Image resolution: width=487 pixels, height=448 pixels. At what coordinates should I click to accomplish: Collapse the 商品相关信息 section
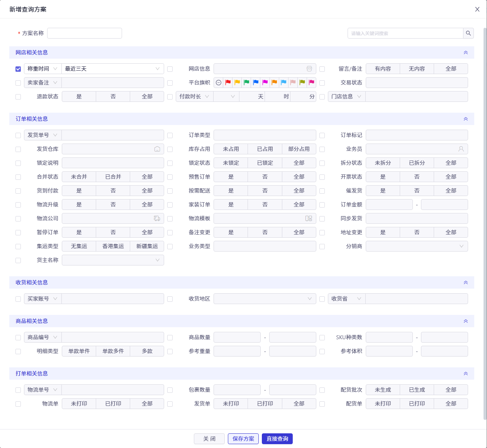466,321
